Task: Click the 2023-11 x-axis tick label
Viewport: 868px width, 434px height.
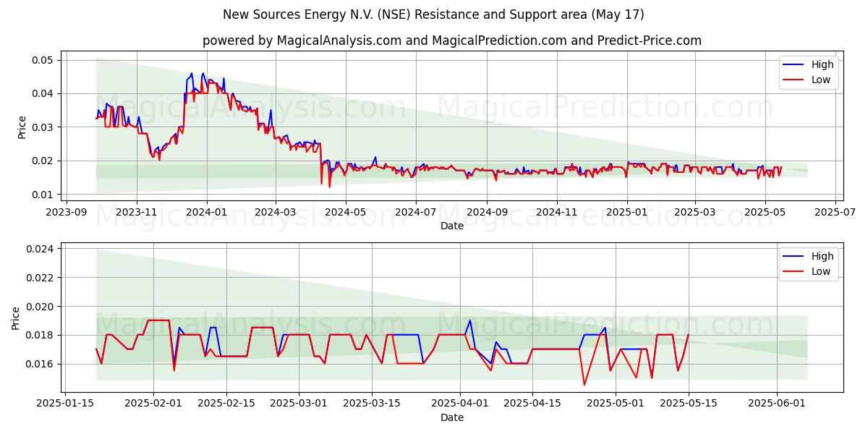Action: 137,212
